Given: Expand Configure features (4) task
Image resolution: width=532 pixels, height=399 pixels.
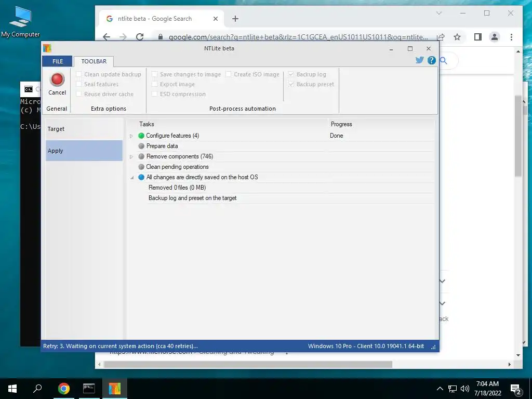Looking at the screenshot, I should (x=131, y=136).
